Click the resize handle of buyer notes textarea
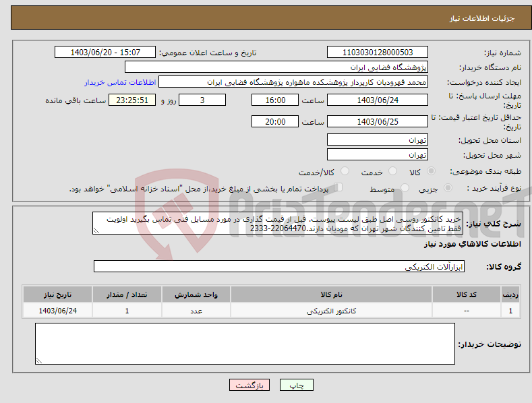Screen dimensions: 532x403 pos(39,361)
